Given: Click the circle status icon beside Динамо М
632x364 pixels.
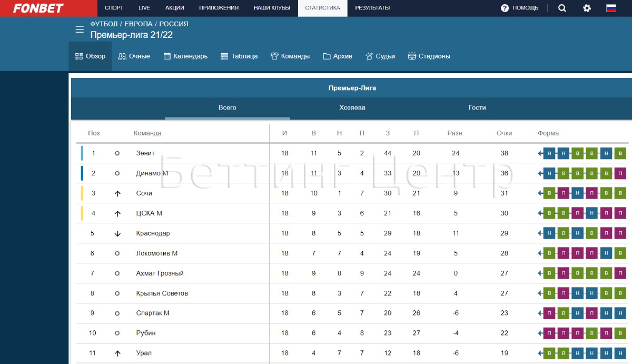Looking at the screenshot, I should pyautogui.click(x=117, y=173).
